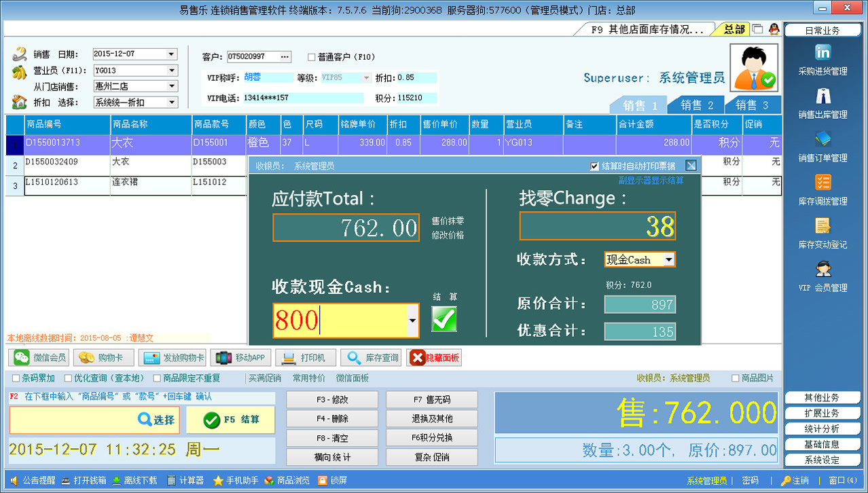Screen dimensions: 868x493
Task: Open 销售出库管理 sidebar icon
Action: pos(822,96)
